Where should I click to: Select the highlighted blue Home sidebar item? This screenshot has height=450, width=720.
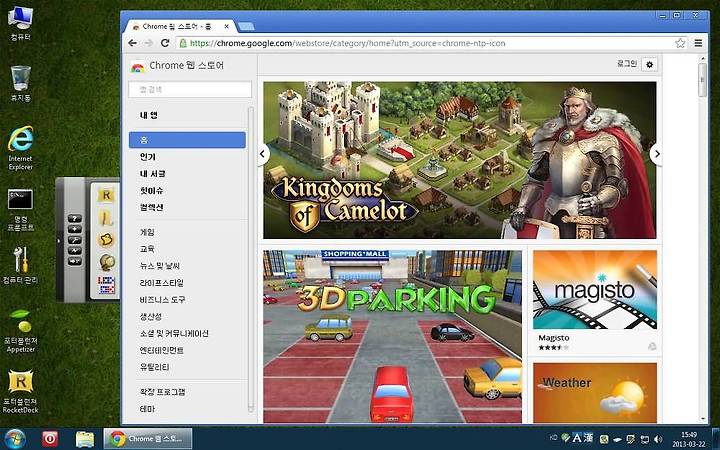coord(187,140)
